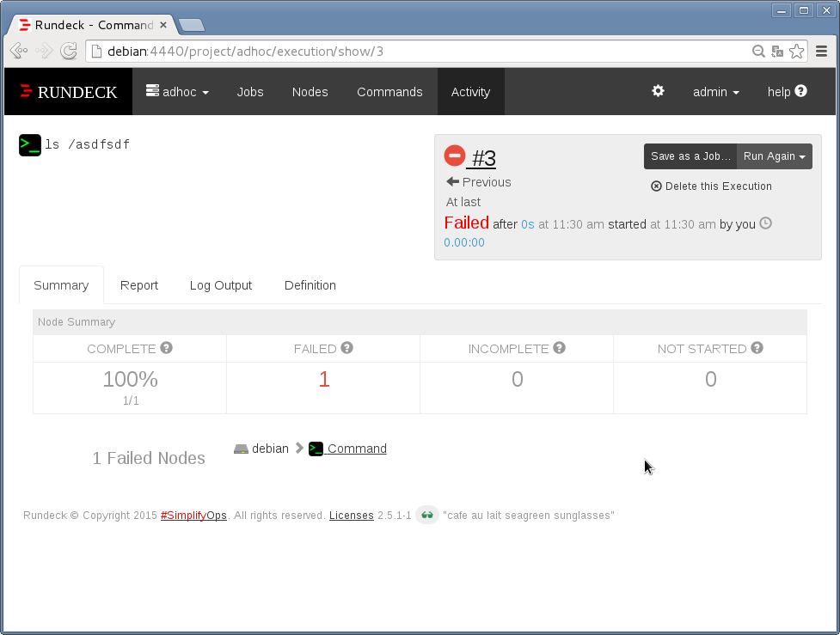Go to Nodes in the navbar
The height and width of the screenshot is (635, 840).
(310, 92)
